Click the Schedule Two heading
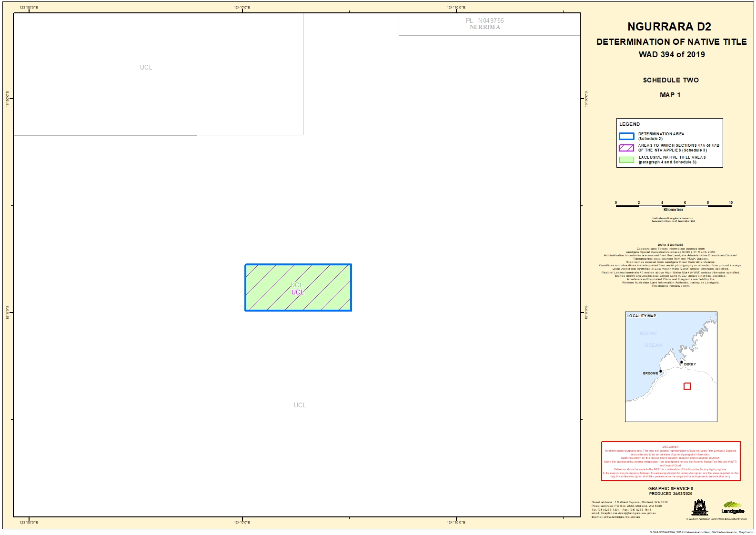 671,80
